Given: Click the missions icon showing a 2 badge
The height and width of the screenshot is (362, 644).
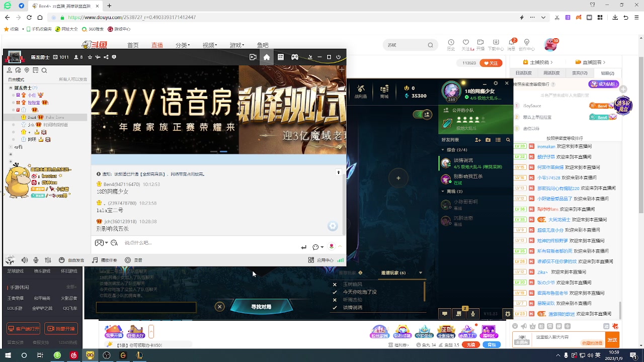Looking at the screenshot, I should point(458,313).
